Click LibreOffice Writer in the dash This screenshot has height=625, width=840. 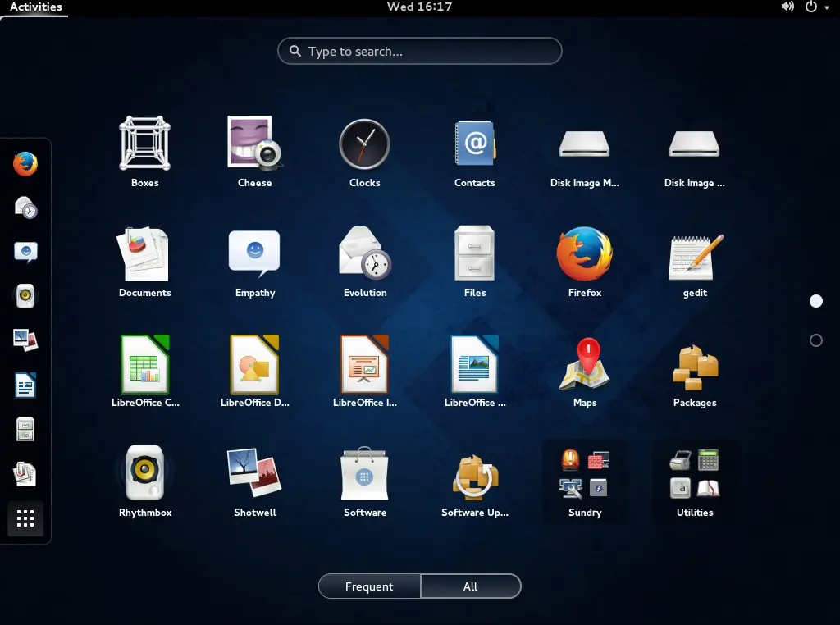pyautogui.click(x=25, y=385)
